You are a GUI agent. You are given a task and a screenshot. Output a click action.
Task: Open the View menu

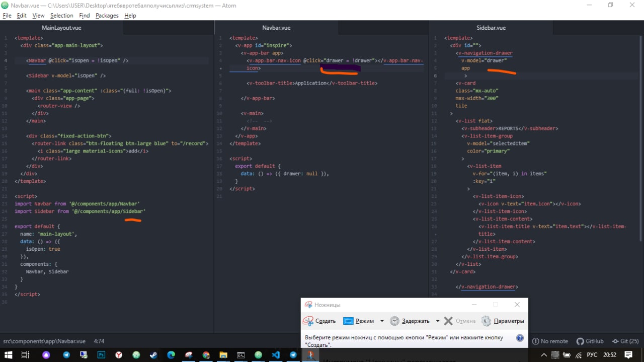coord(39,16)
